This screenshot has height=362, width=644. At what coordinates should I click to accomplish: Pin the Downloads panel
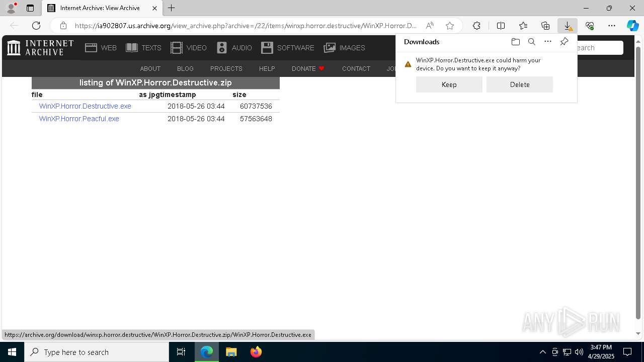[x=565, y=42]
